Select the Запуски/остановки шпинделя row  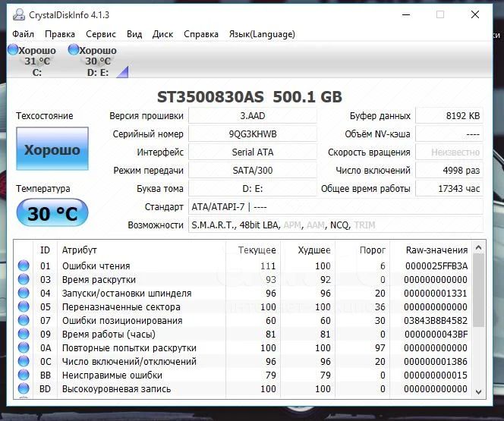(243, 294)
